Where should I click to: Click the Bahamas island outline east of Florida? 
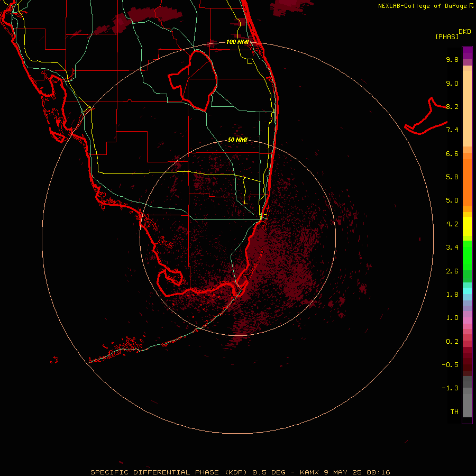[x=426, y=116]
